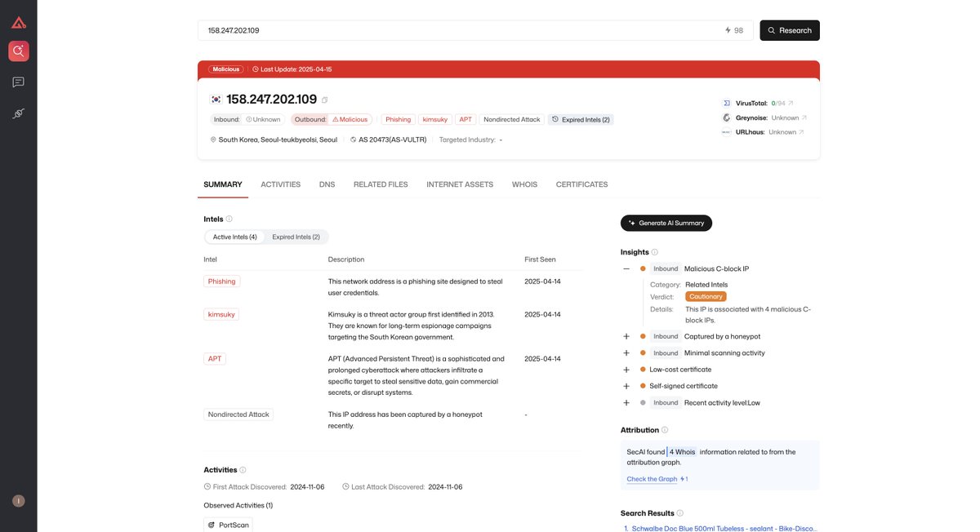Switch to the SUMMARY tab
Screen dimensions: 980x532
pos(223,184)
